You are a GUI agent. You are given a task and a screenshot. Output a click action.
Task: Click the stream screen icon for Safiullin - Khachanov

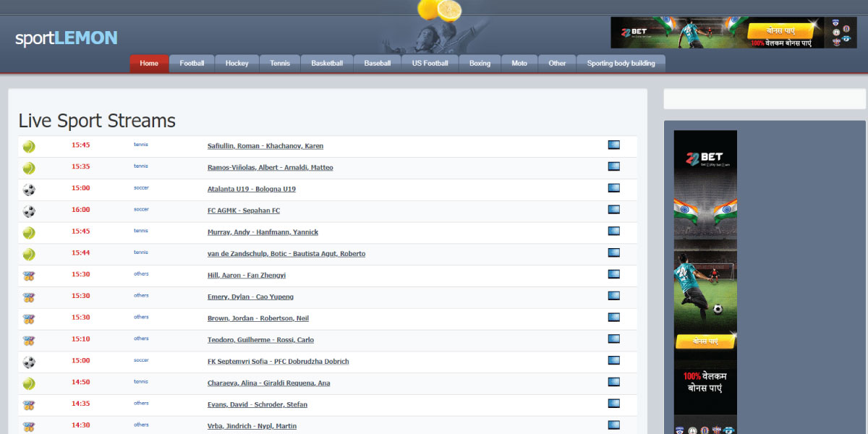[613, 145]
